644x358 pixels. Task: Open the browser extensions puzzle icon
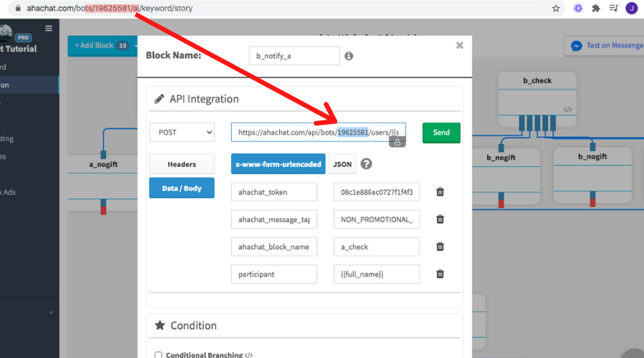coord(596,8)
